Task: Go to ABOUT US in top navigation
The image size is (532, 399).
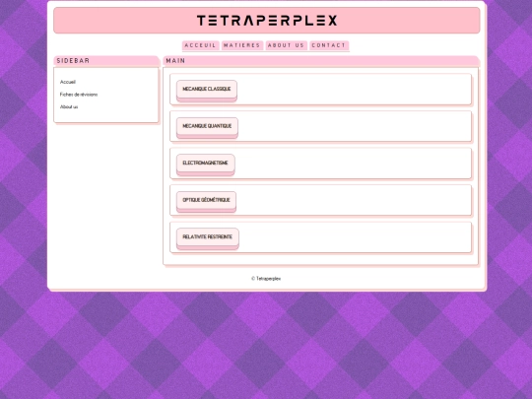Action: [286, 45]
